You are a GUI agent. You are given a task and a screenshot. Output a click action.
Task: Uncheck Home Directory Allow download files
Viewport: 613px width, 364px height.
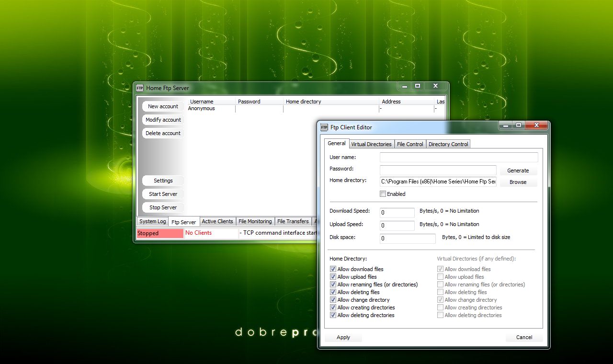(333, 269)
